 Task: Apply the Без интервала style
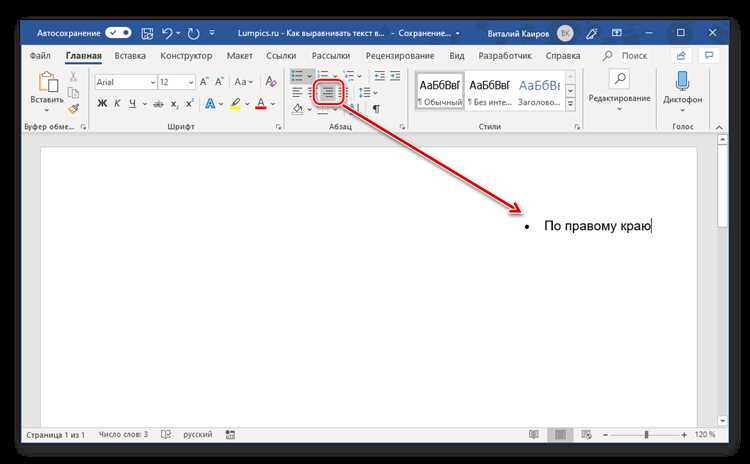tap(490, 91)
